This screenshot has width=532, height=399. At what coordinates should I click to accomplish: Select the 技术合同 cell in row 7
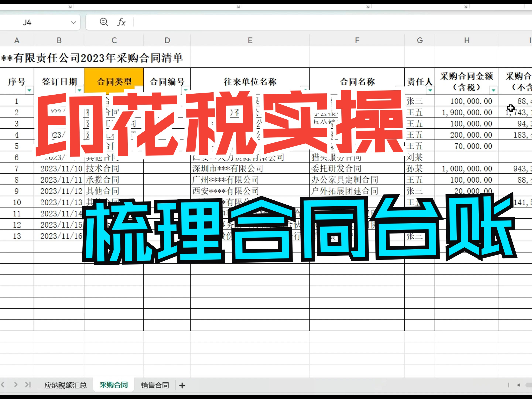click(x=114, y=168)
